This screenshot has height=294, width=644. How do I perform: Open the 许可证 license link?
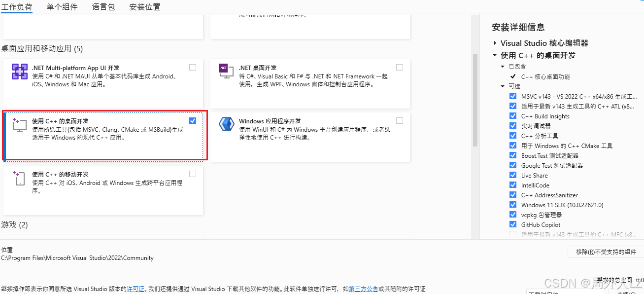(x=136, y=289)
